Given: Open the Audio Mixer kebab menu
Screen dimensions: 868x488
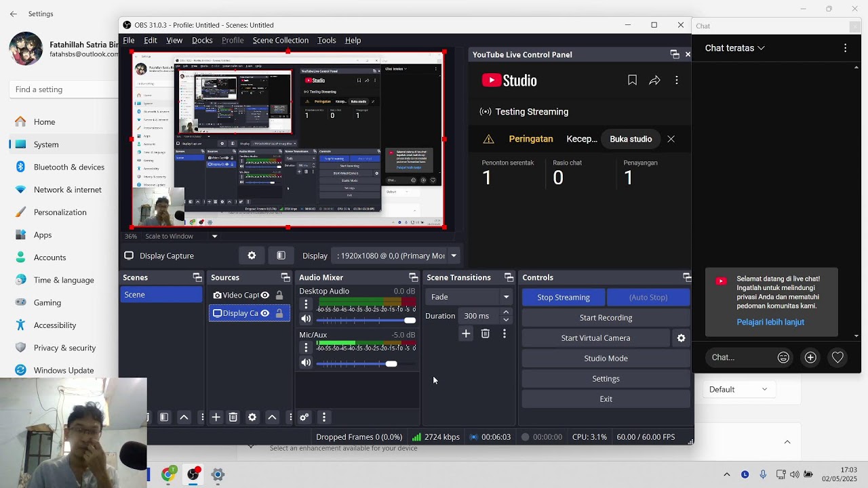Looking at the screenshot, I should pos(323,418).
